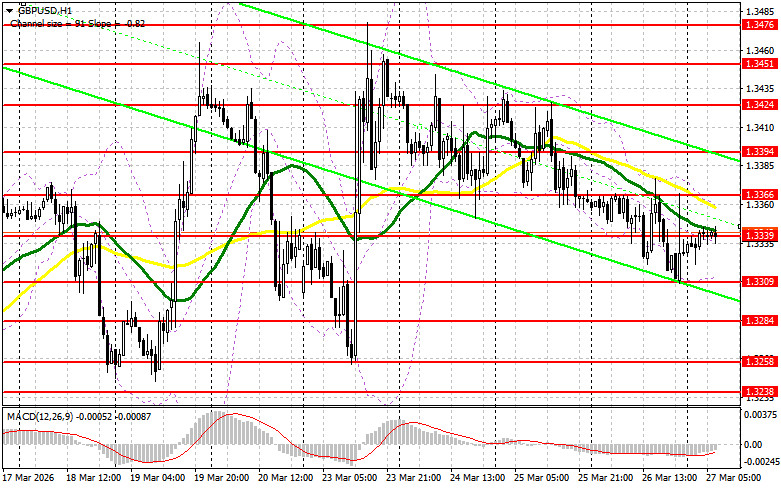Viewport: 781px width, 489px height.
Task: Select the 1.3476 red price label
Action: 760,24
